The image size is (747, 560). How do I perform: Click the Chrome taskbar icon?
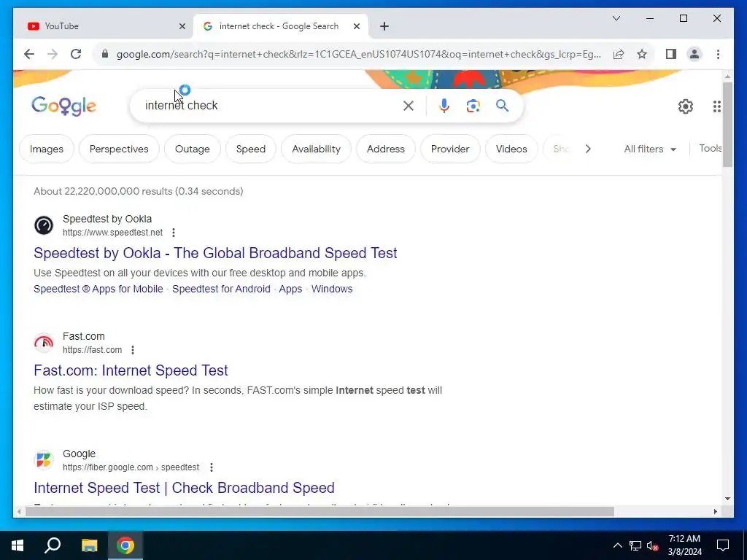[x=125, y=545]
